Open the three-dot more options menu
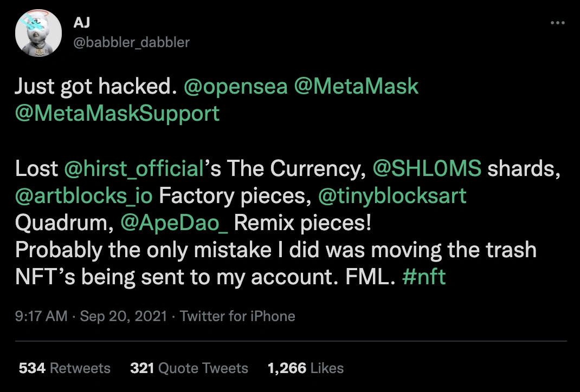This screenshot has height=392, width=580. (x=557, y=23)
